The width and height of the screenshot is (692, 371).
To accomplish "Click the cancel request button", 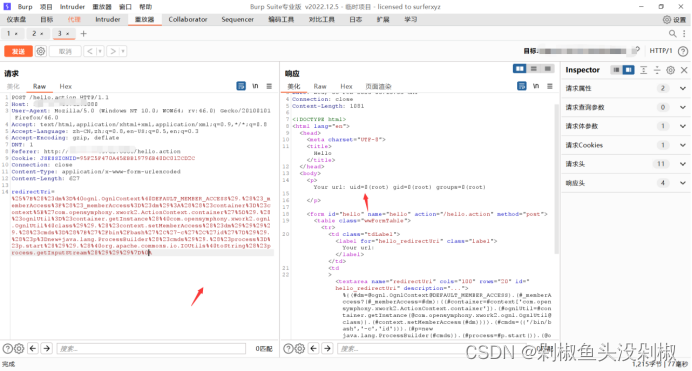I will [65, 51].
